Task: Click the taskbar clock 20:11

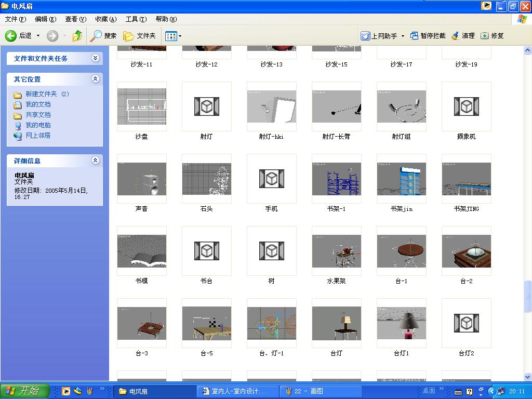Action: tap(517, 391)
